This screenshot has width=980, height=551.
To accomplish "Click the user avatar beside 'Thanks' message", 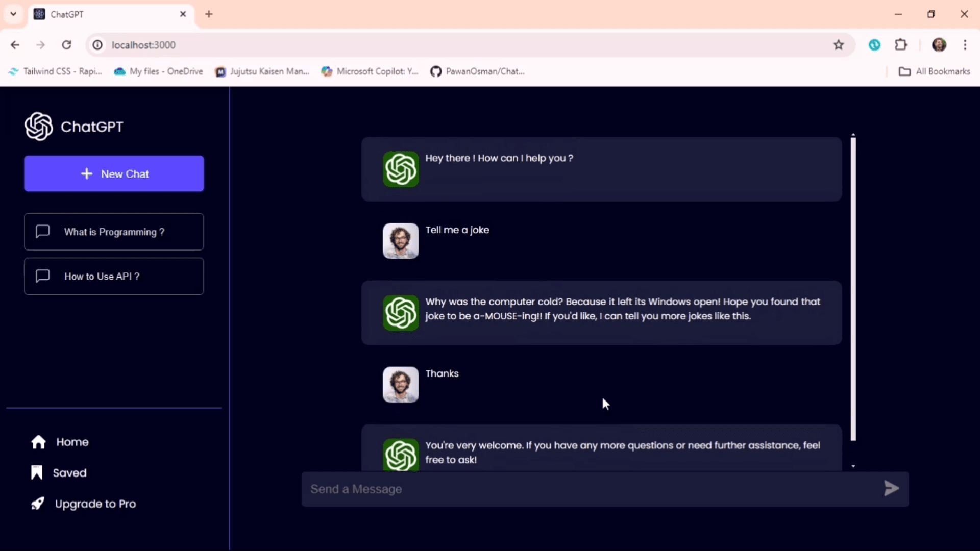I will click(x=401, y=385).
